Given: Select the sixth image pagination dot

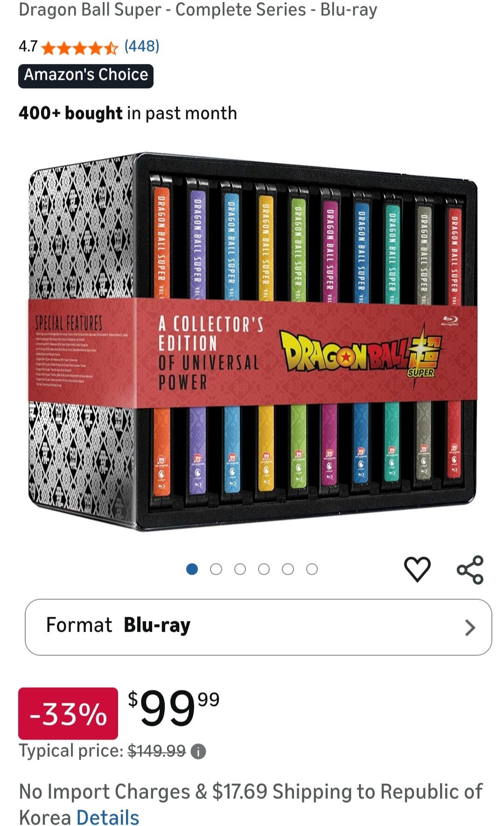Looking at the screenshot, I should (312, 569).
